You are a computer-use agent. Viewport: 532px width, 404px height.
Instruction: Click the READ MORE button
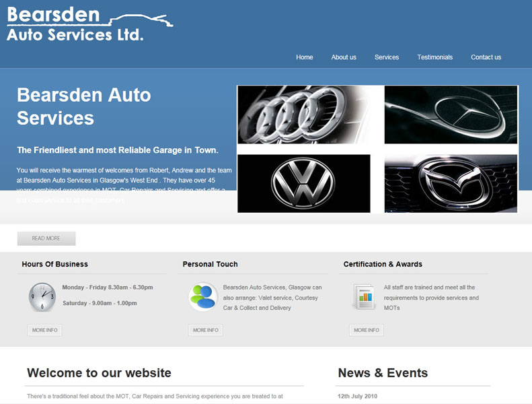click(x=46, y=238)
